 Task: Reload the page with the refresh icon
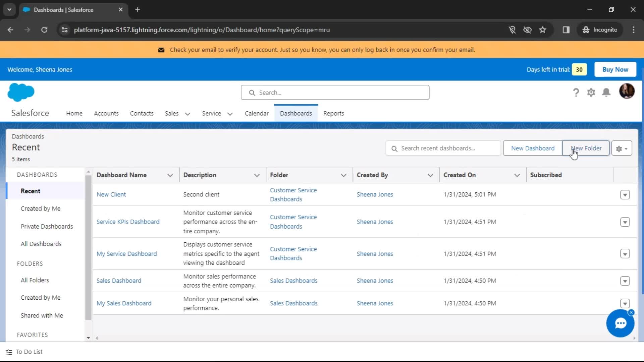click(x=44, y=30)
